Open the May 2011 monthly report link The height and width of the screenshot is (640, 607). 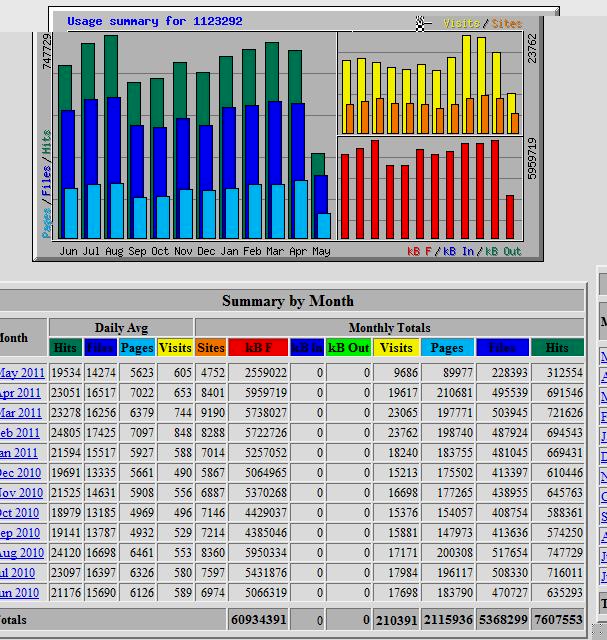click(22, 373)
